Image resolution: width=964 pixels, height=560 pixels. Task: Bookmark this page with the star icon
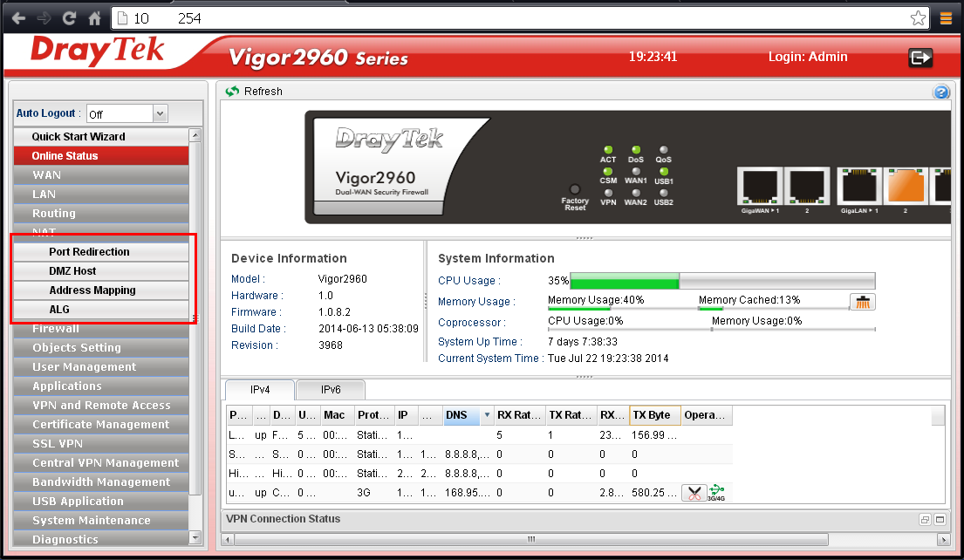pos(919,18)
